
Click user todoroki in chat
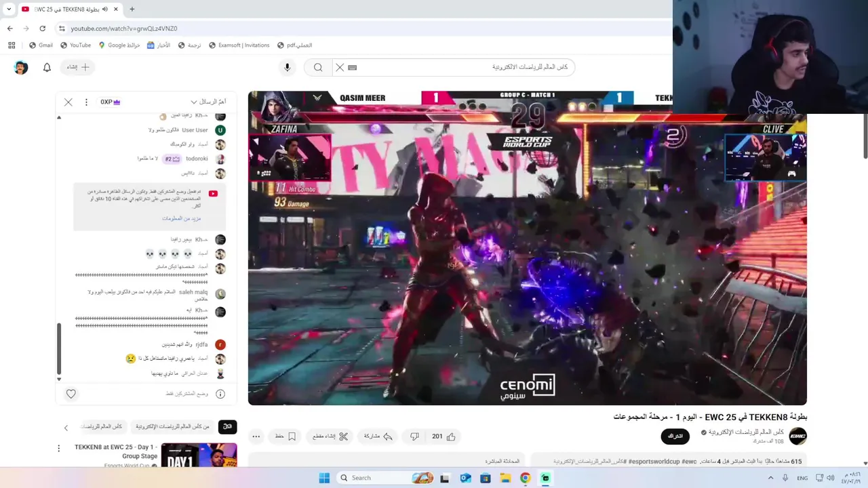(x=197, y=159)
